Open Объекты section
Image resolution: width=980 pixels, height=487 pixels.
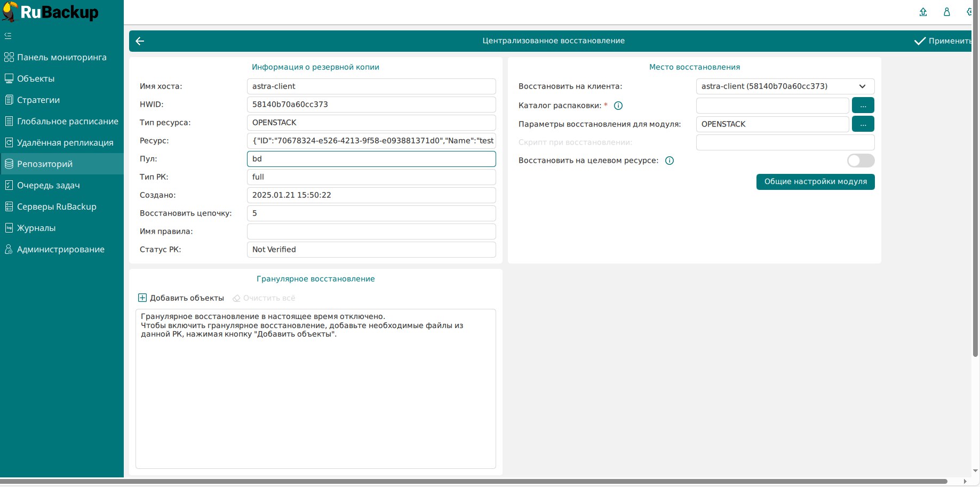(62, 78)
